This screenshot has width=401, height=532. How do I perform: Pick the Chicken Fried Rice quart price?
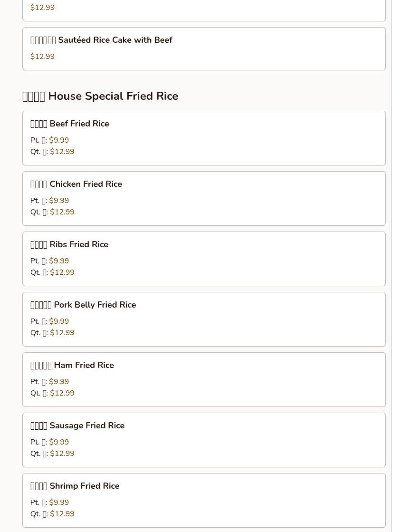point(62,212)
